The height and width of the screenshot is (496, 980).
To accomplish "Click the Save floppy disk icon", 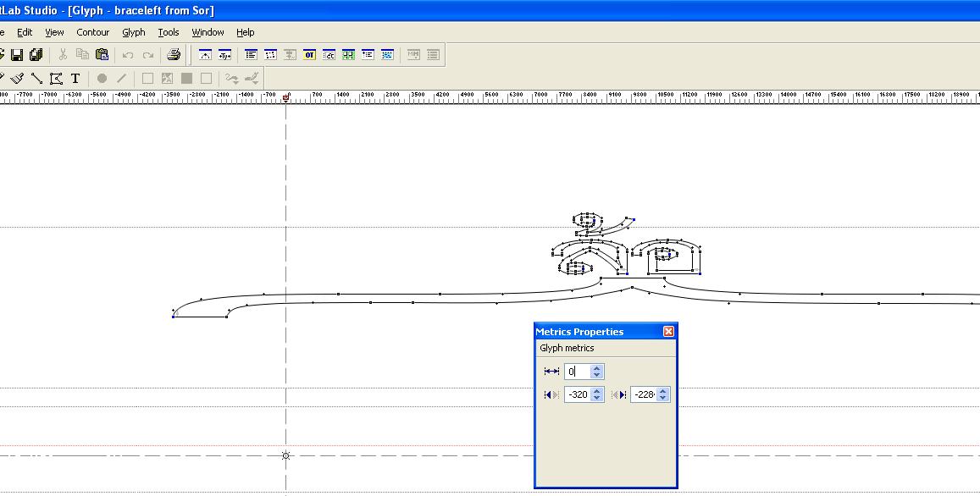I will click(17, 55).
